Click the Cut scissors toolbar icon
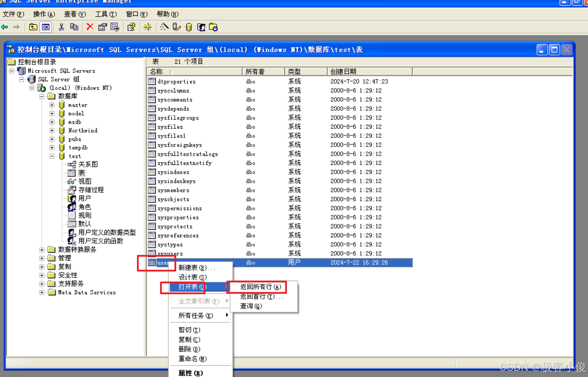Screen dimensions: 588x377 (61, 27)
